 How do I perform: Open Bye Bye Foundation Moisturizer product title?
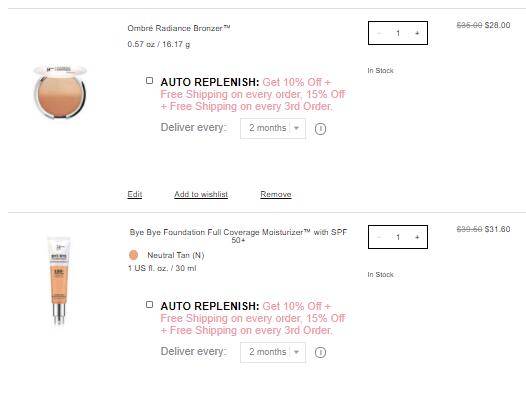(x=238, y=236)
